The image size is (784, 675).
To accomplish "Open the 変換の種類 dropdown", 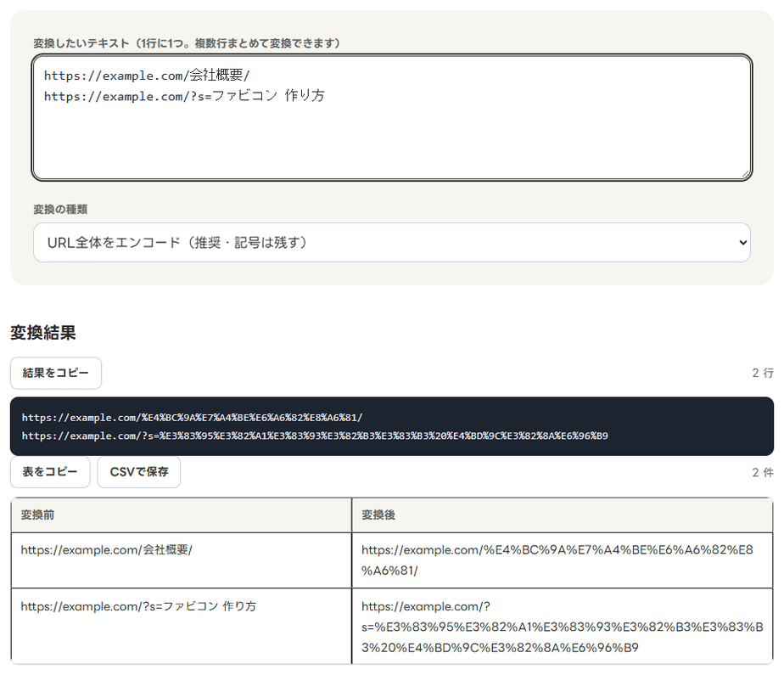I will [391, 242].
